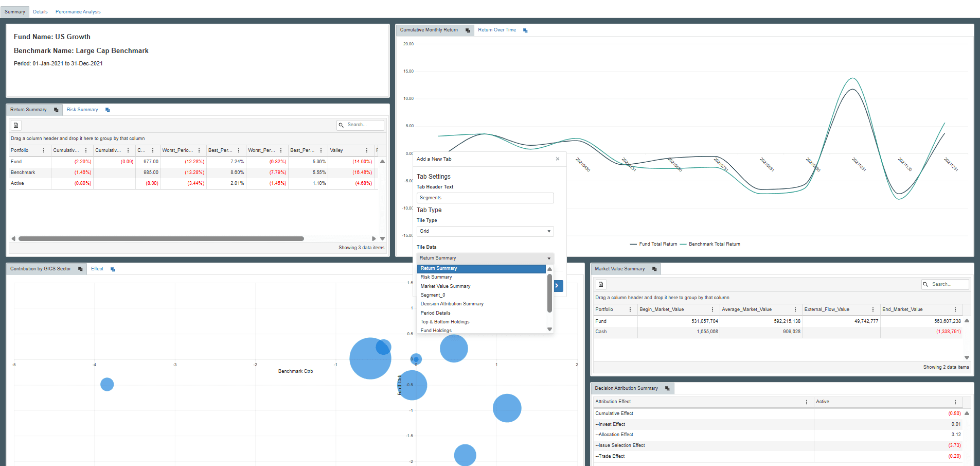Click the Benchmark row in Return Summary grid
Viewport: 980px width, 466px height.
point(193,172)
